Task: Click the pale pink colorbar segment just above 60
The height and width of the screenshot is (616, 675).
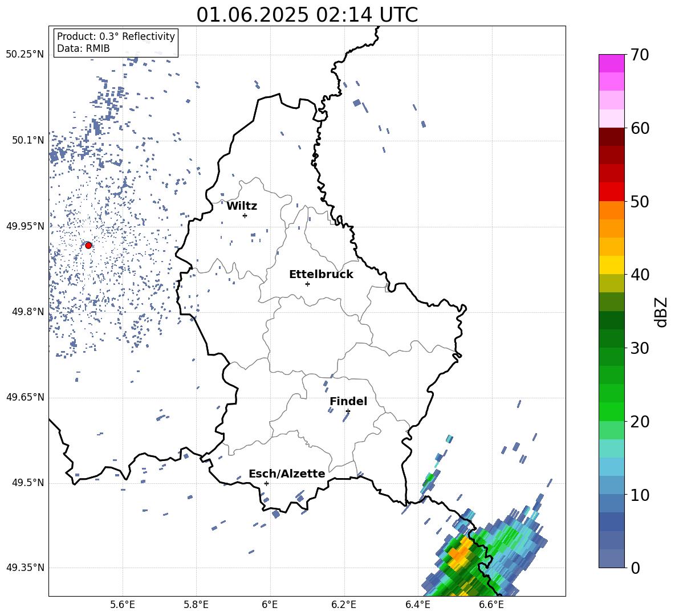Action: [x=611, y=119]
